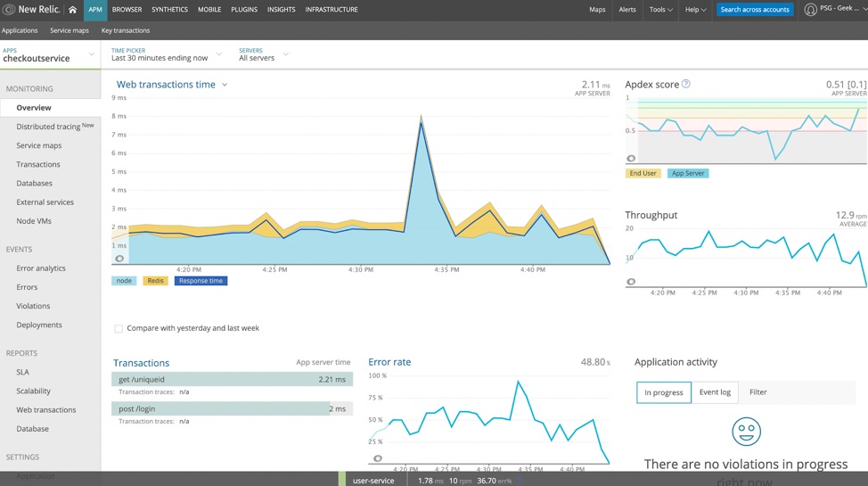The height and width of the screenshot is (486, 868).
Task: Open Alerts in top bar
Action: point(627,10)
